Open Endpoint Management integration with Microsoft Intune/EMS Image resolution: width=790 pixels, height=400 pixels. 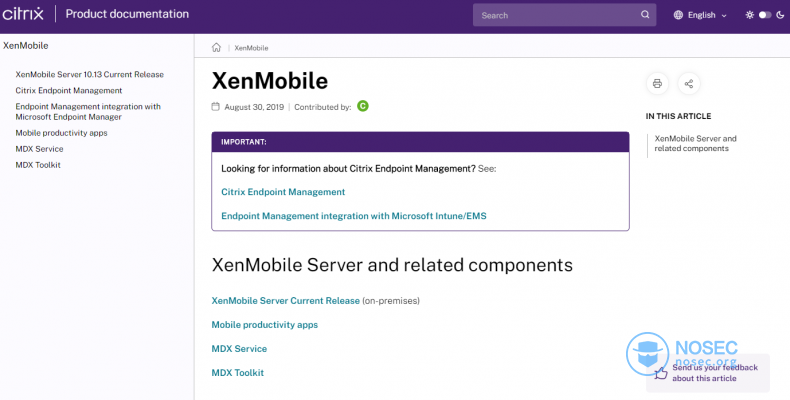pyautogui.click(x=354, y=216)
